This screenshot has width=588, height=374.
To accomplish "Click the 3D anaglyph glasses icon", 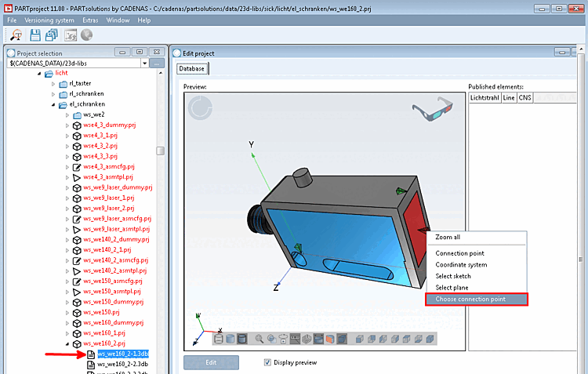I will 432,108.
